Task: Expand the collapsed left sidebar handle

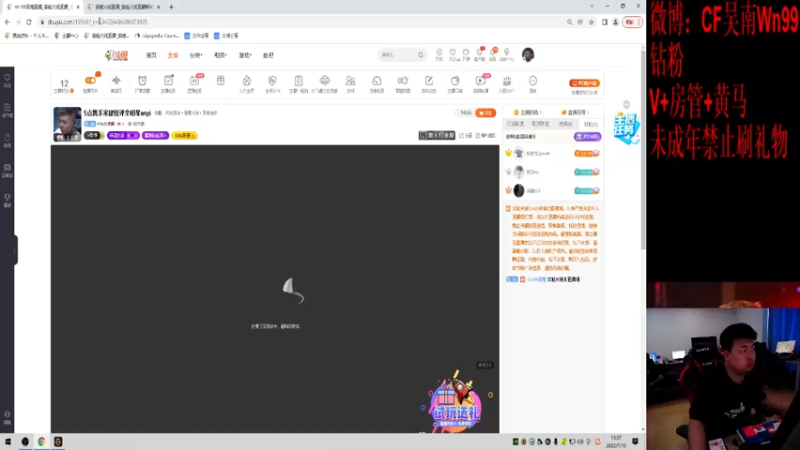Action: 15,250
